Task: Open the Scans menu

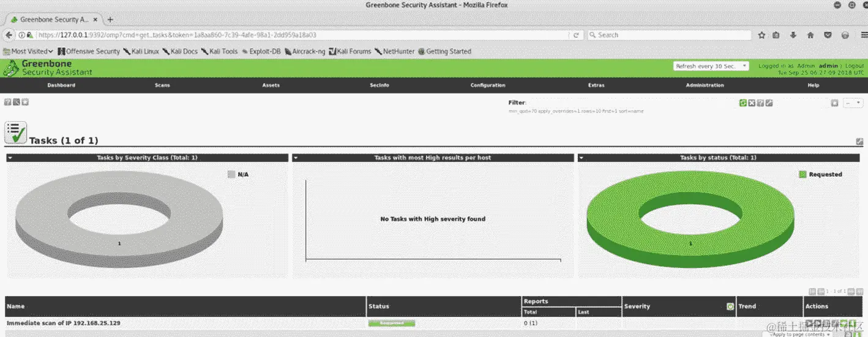Action: coord(162,85)
